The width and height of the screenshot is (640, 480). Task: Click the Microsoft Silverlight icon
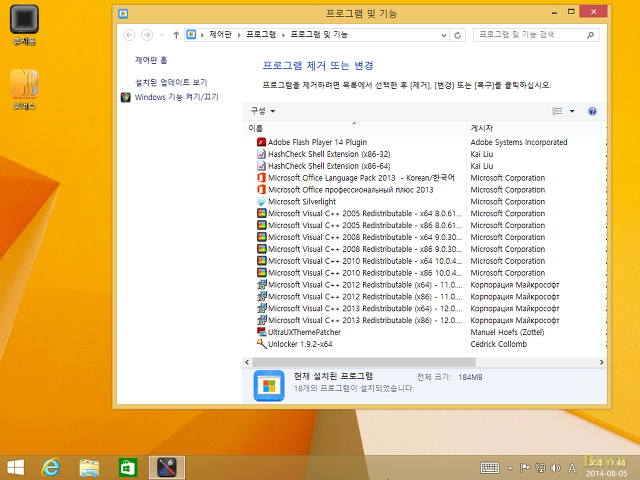pos(262,201)
